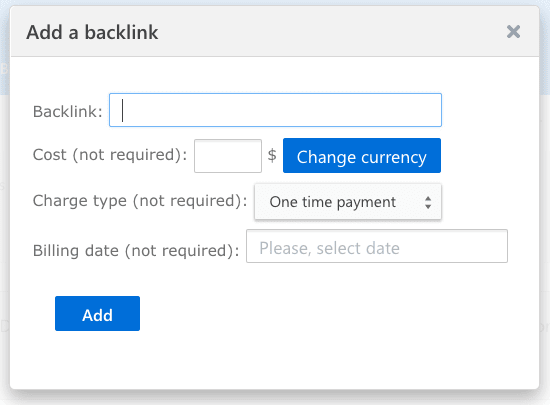Place cursor at blinking caret in Backlink field
The width and height of the screenshot is (550, 405).
click(122, 110)
